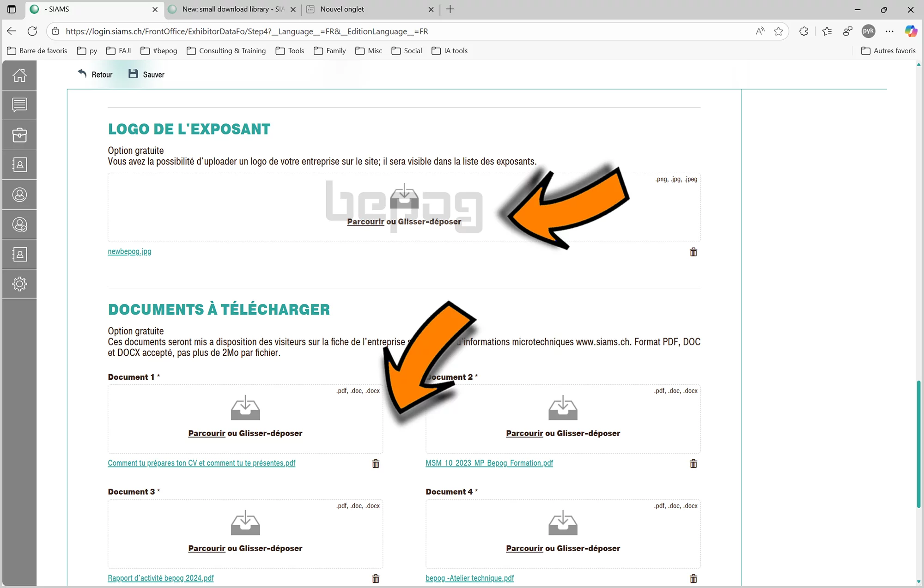Close the small download library tab

(x=293, y=9)
